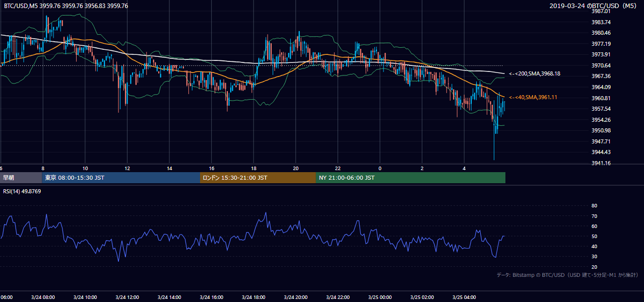The height and width of the screenshot is (302, 644).
Task: Click the 3/24 22:00 date axis label
Action: 338,297
